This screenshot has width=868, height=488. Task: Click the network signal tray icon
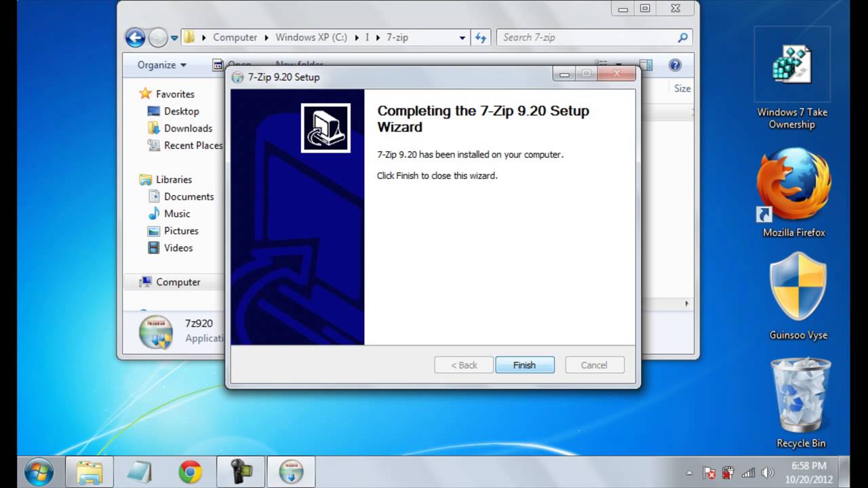748,472
